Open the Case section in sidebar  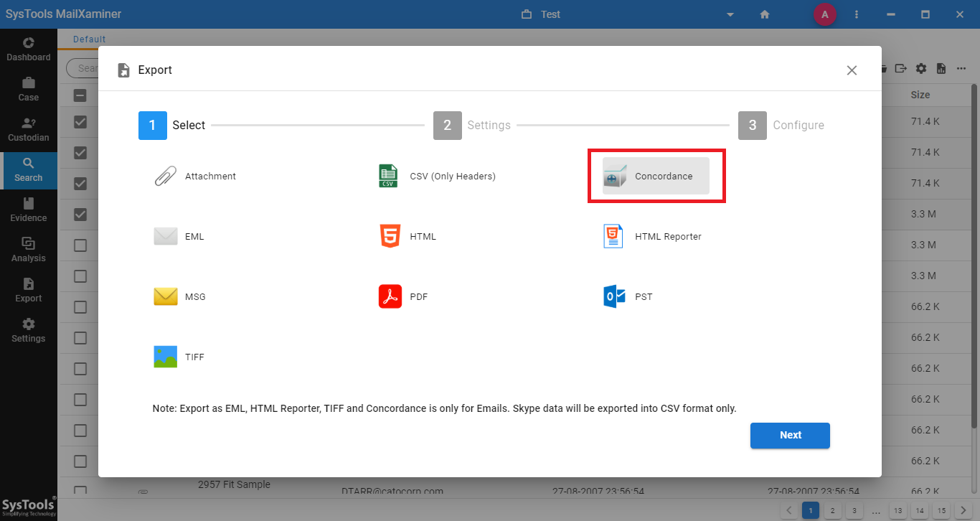[x=29, y=89]
